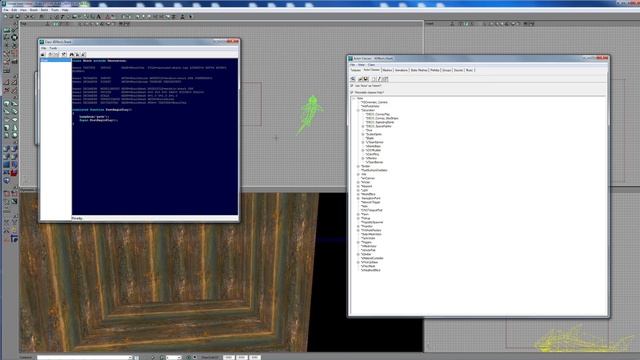Open Tools menu in script editor window

[53, 48]
